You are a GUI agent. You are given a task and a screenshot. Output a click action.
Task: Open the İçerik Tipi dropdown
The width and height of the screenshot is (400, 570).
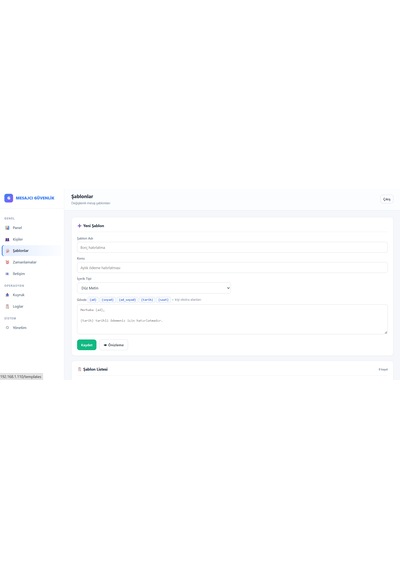pos(154,288)
